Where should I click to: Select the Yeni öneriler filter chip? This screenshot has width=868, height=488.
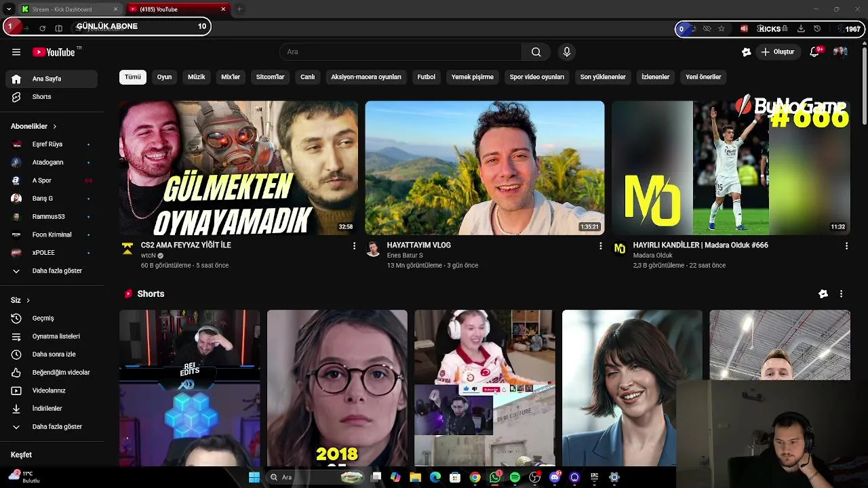(x=703, y=77)
